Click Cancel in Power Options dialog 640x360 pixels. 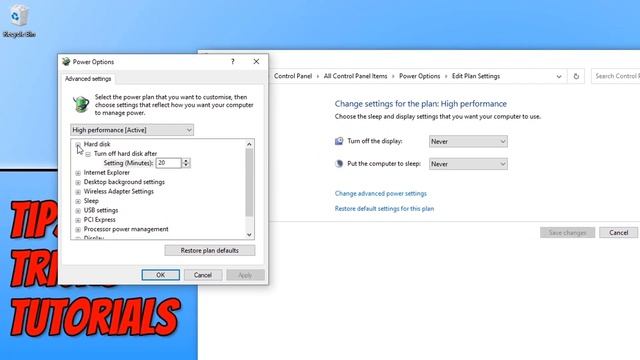[x=203, y=275]
